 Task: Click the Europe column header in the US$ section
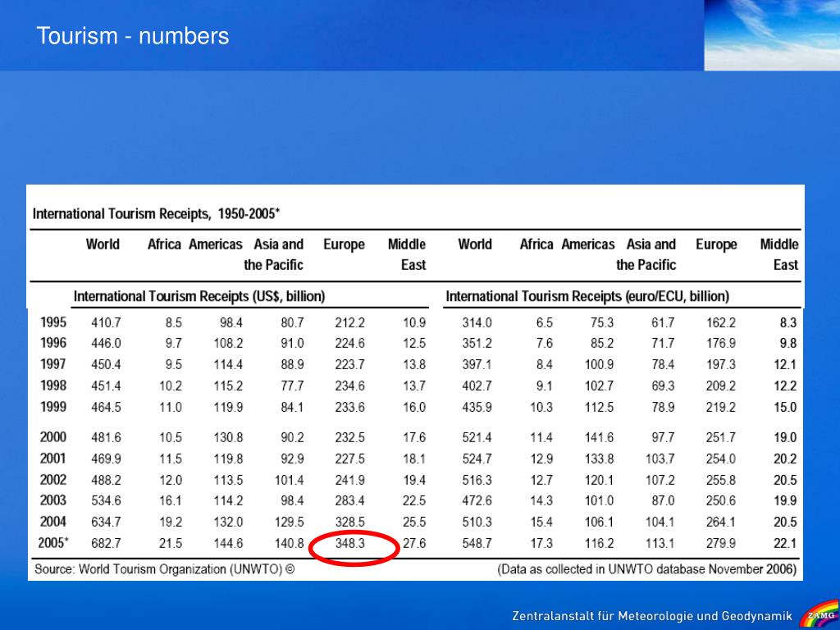344,244
